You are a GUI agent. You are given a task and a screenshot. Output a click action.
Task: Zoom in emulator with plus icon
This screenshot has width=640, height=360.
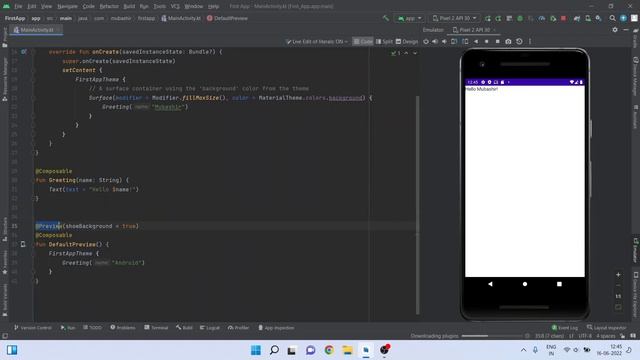618,275
